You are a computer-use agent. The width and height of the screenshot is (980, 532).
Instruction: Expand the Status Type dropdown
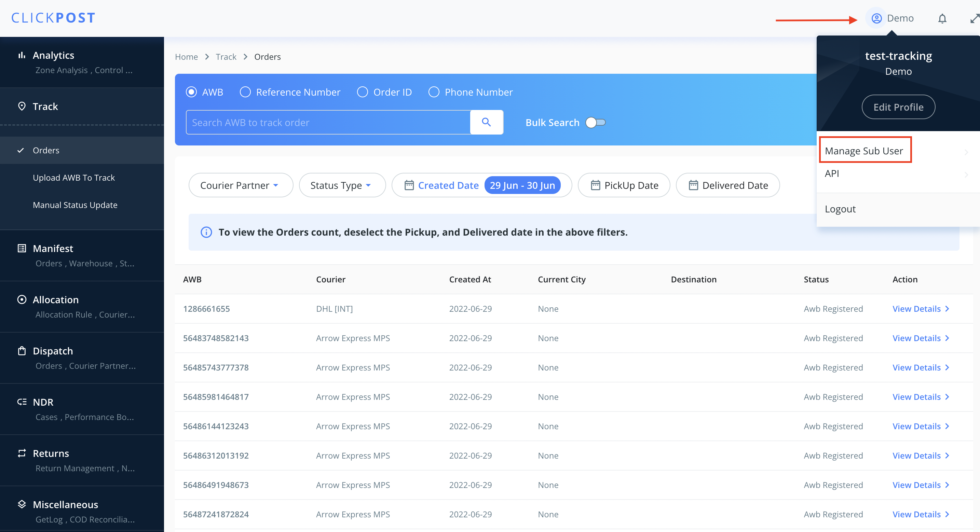pos(342,185)
